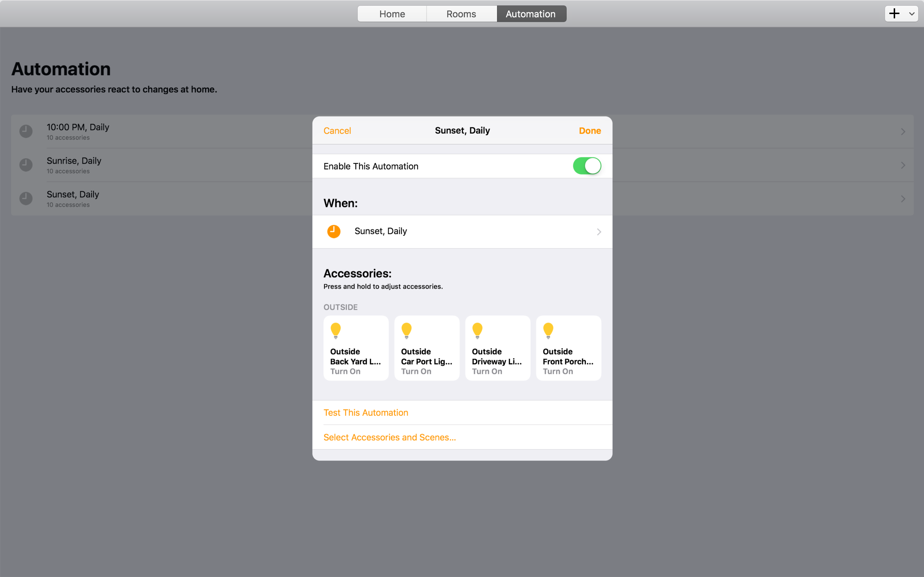Viewport: 924px width, 577px height.
Task: Click the clock icon beside Sunset, Daily row
Action: (x=26, y=198)
